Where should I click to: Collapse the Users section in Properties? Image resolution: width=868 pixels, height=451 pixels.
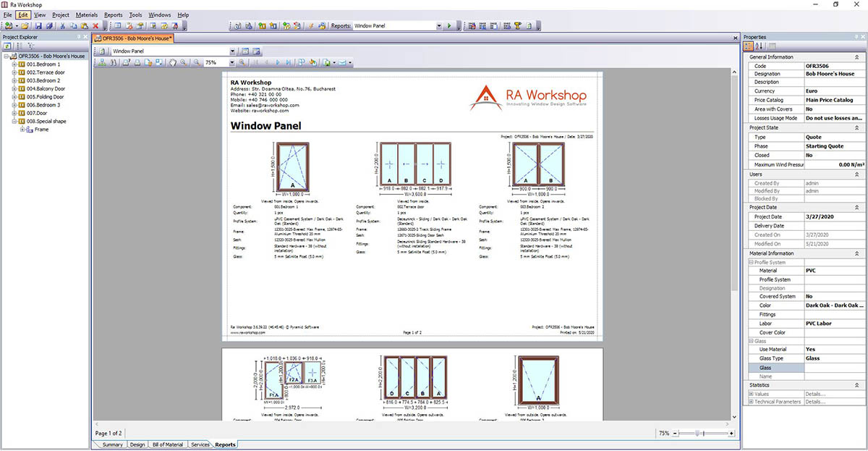click(x=857, y=174)
